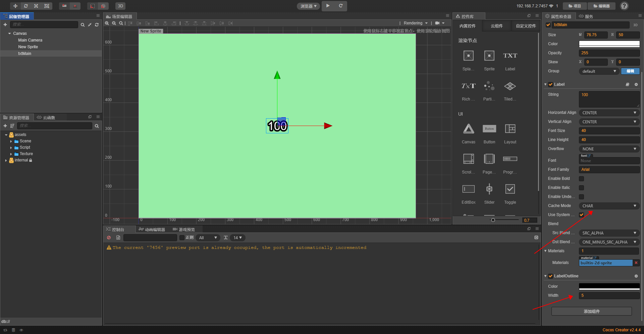Switch to the game preview tab

184,229
